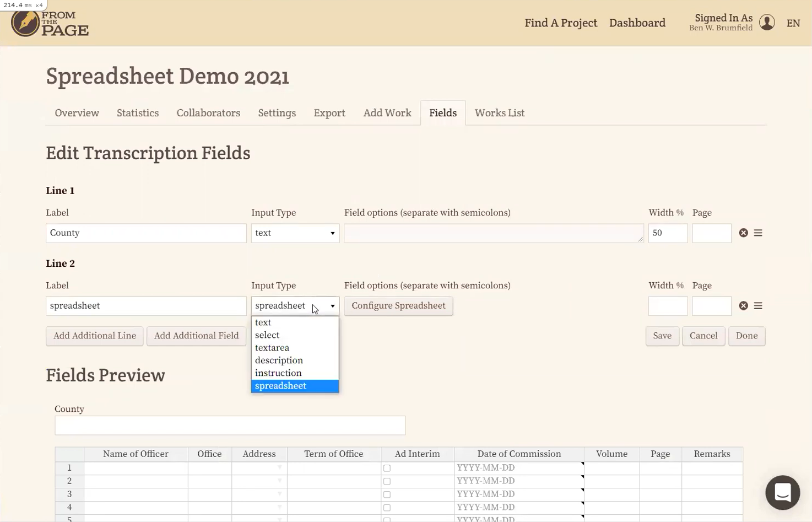Image resolution: width=812 pixels, height=522 pixels.
Task: Tick Ad Interim checkbox in row 1
Action: 387,468
